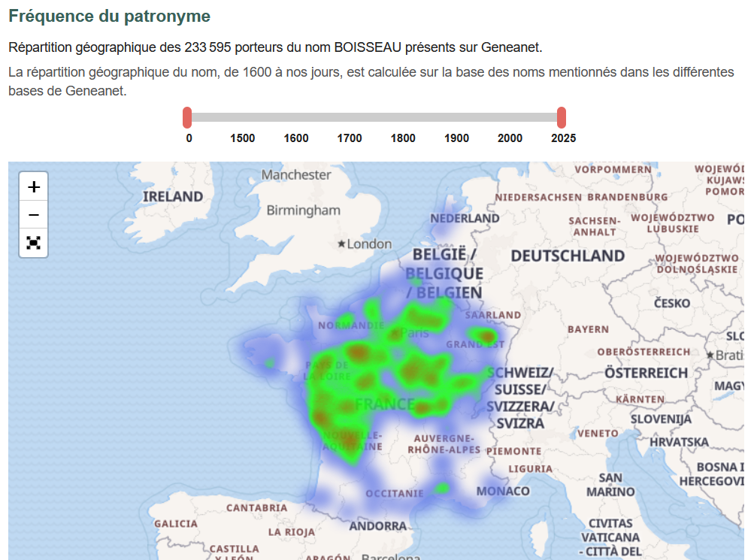Click the MONACO label on the map
This screenshot has height=560, width=754.
point(503,491)
